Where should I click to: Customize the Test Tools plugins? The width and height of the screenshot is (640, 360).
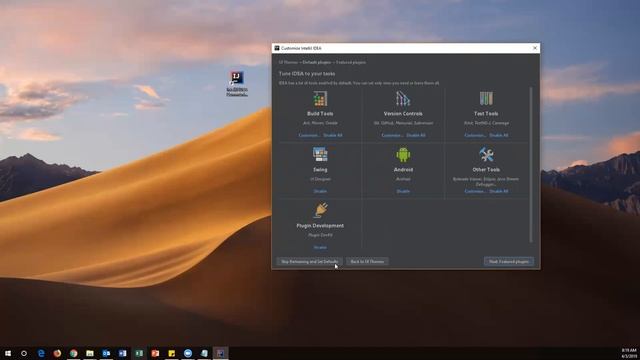(475, 135)
